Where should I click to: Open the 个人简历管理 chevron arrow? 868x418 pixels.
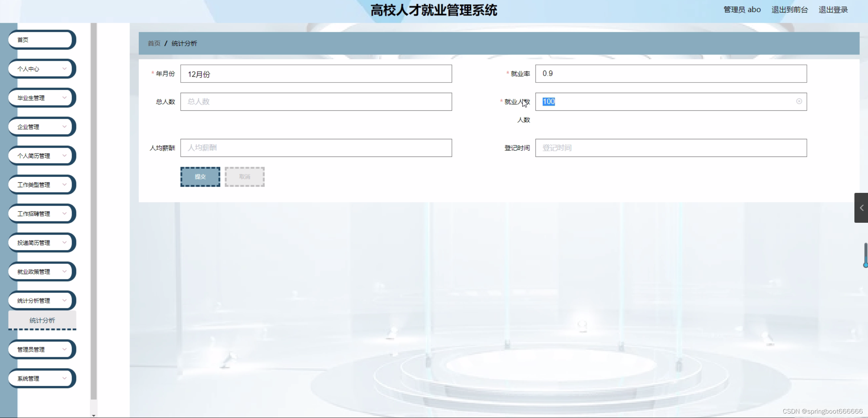[x=64, y=156]
